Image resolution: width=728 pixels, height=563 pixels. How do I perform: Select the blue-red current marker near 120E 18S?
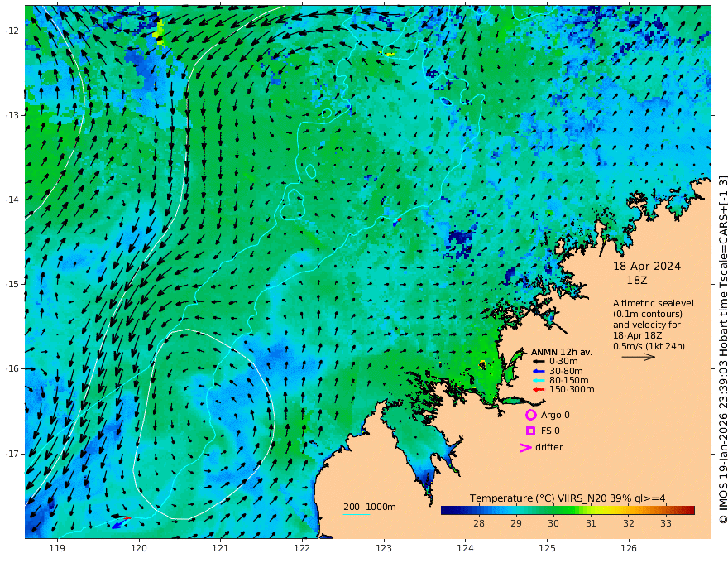120,522
